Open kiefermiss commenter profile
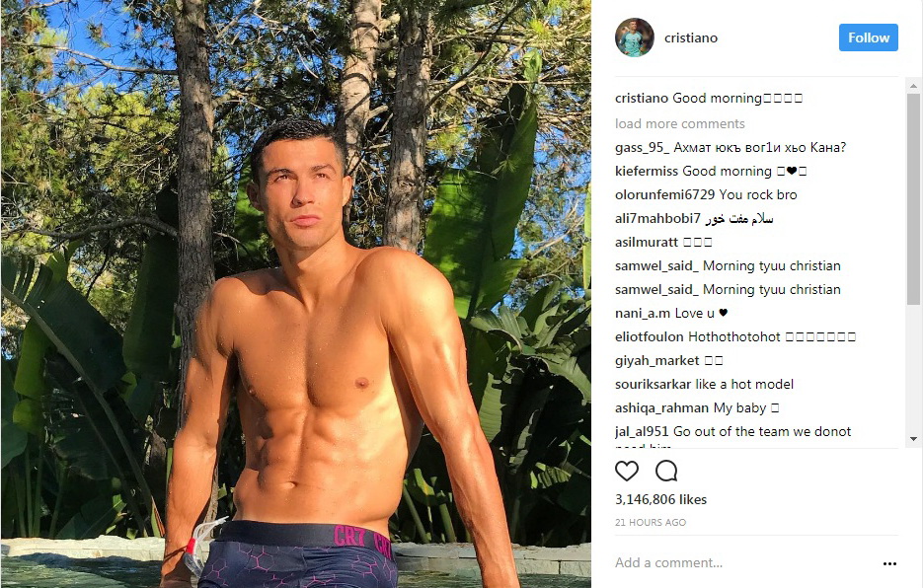 point(647,172)
